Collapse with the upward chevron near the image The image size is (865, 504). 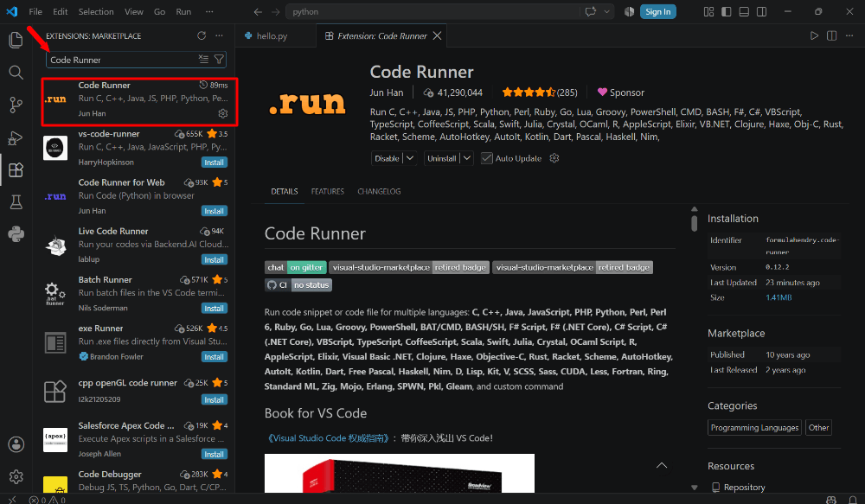[662, 465]
